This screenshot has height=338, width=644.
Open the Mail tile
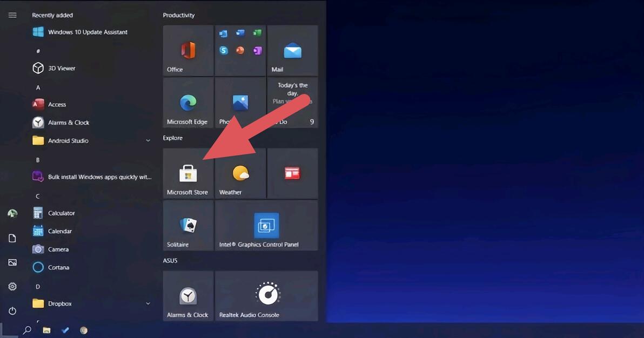pos(292,51)
